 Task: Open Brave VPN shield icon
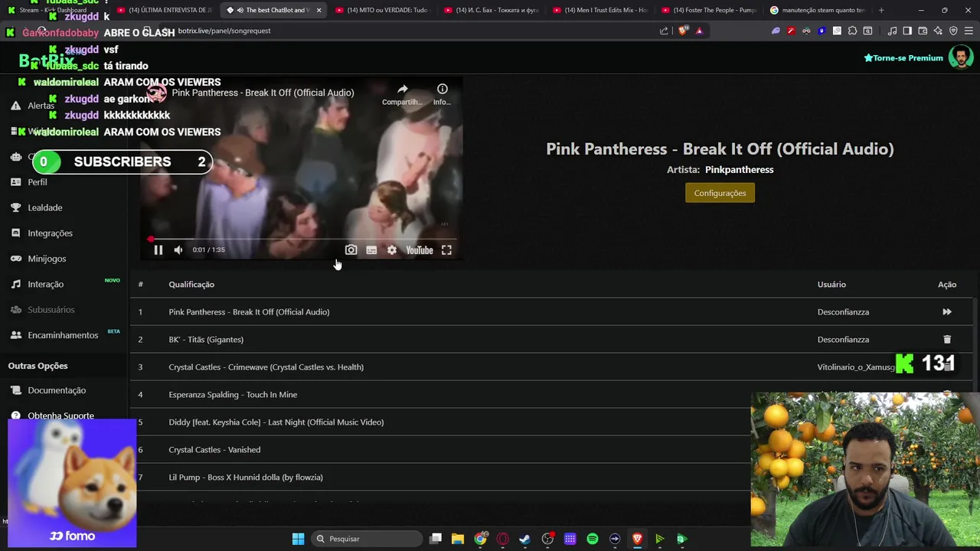[953, 31]
